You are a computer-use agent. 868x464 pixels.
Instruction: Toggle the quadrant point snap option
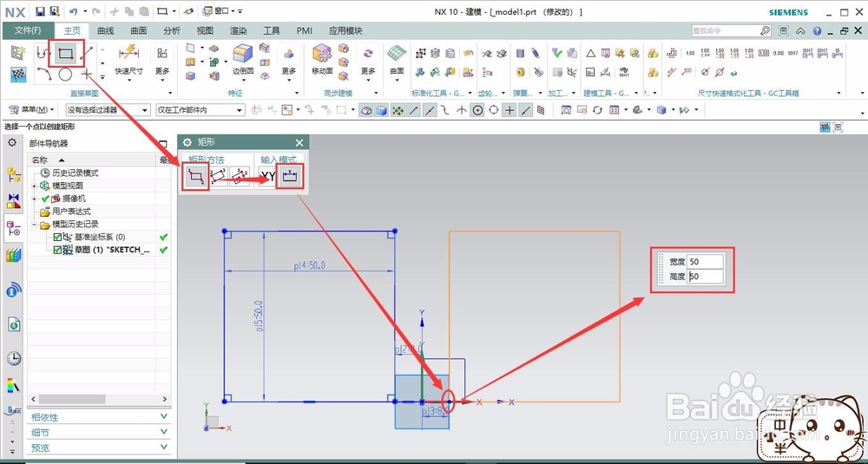click(x=493, y=110)
